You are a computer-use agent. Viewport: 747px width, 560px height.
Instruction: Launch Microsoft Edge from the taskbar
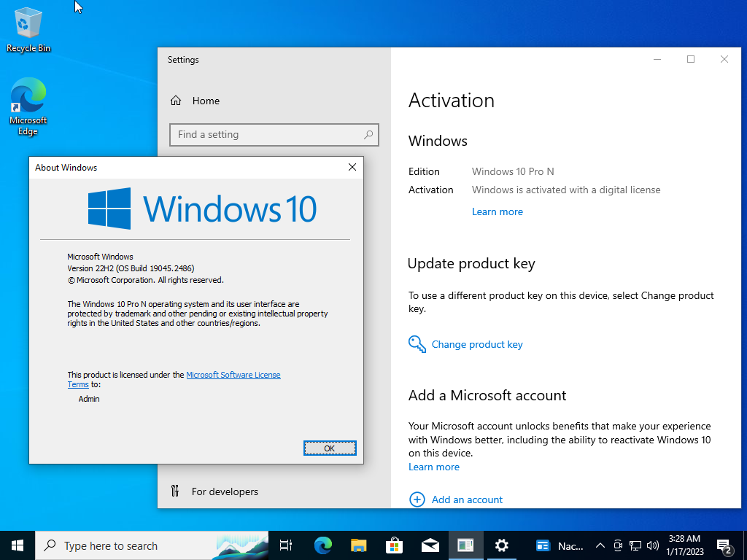(x=323, y=545)
